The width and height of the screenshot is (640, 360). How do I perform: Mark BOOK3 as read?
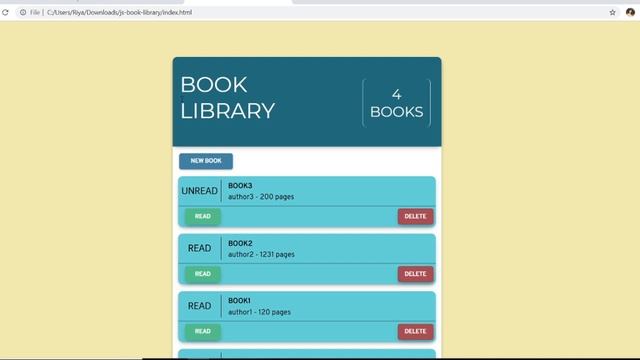click(x=202, y=216)
